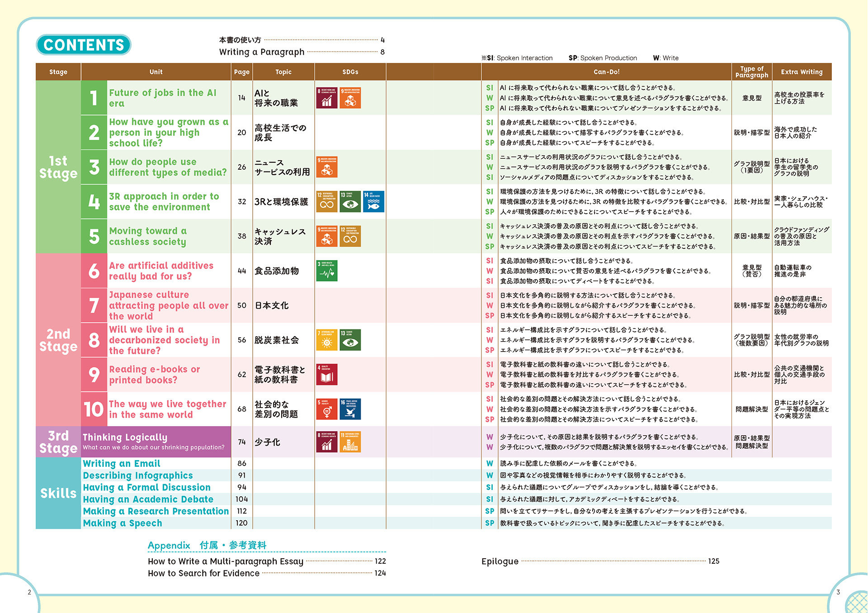Click '問題解決型' paragraph type in Unit 10 row
Viewport: 868px width, 613px height.
(x=752, y=409)
